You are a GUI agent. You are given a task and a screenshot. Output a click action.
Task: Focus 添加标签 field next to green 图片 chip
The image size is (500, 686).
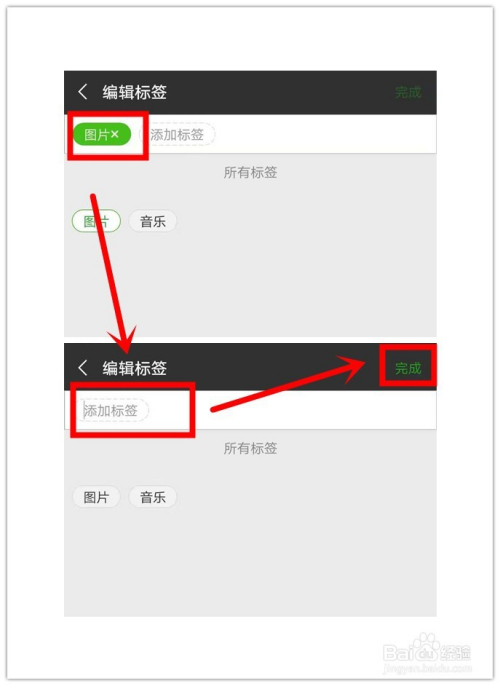tap(177, 134)
